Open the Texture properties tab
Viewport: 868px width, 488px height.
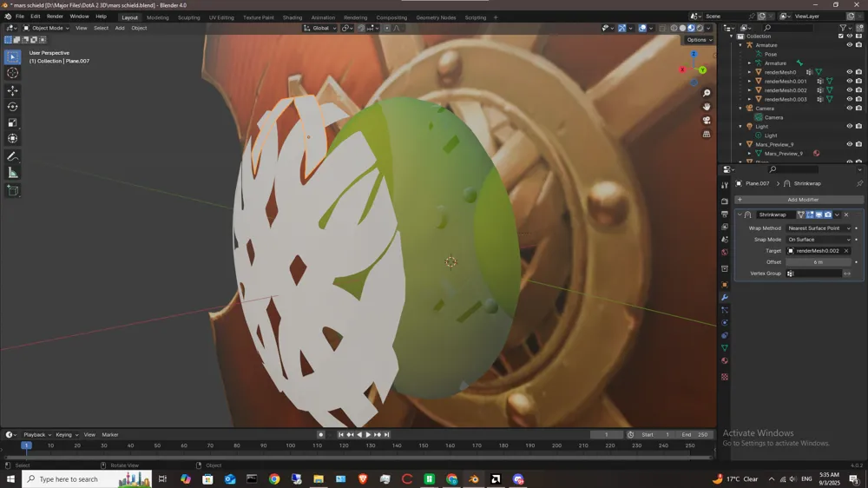point(725,377)
